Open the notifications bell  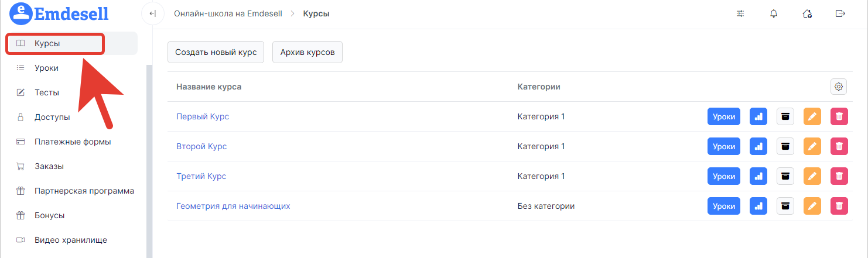tap(774, 13)
